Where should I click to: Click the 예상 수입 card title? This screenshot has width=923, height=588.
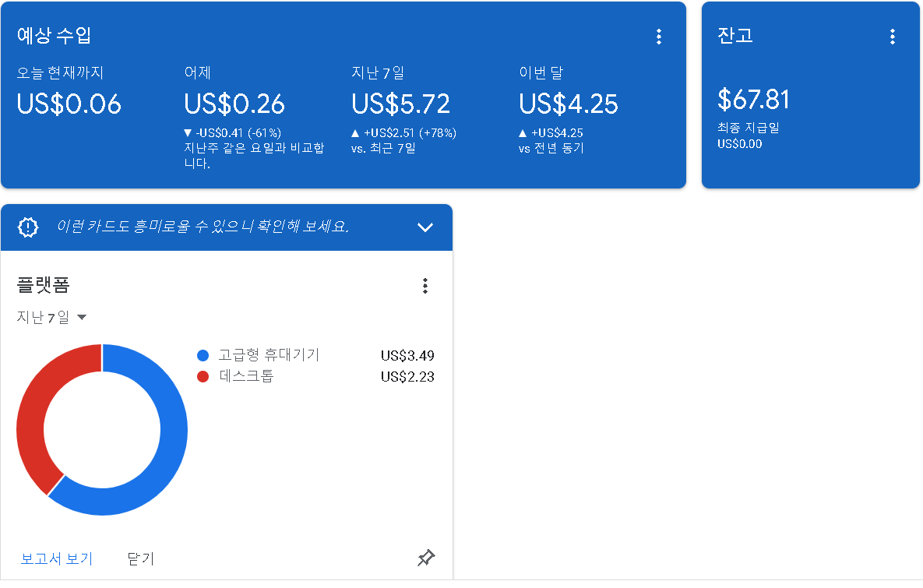(54, 35)
